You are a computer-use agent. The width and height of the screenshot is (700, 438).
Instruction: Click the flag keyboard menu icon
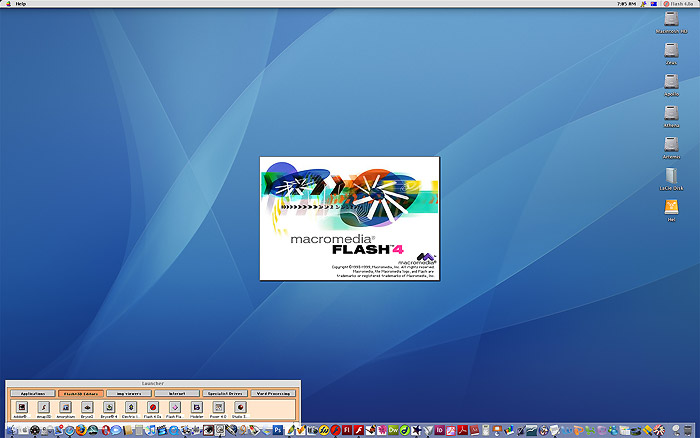coord(654,4)
